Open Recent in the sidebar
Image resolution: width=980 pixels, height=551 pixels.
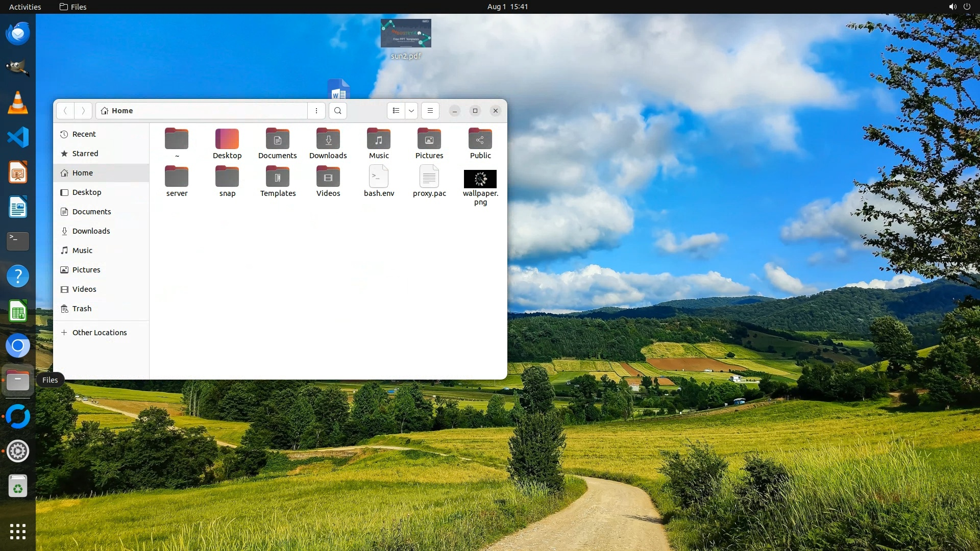pos(84,134)
